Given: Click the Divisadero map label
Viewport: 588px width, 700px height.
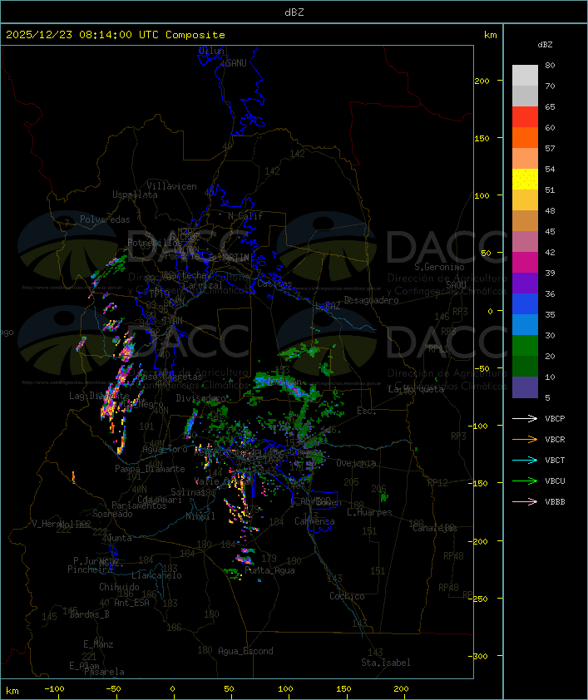Looking at the screenshot, I should (201, 397).
